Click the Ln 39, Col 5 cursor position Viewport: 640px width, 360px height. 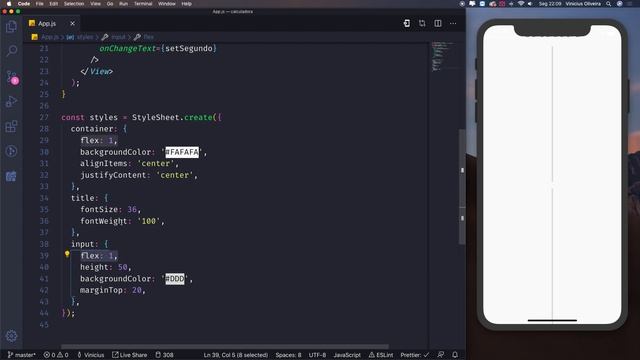pyautogui.click(x=236, y=355)
